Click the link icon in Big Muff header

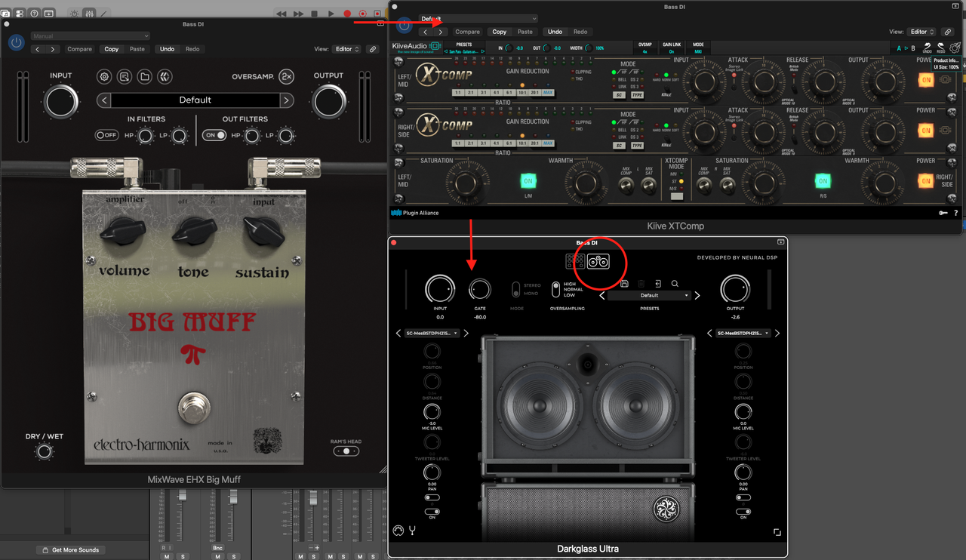pyautogui.click(x=372, y=49)
